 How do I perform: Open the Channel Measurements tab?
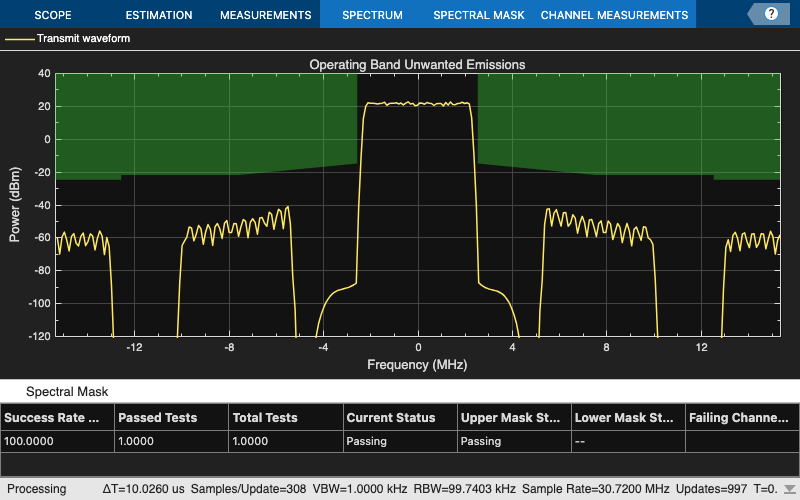tap(614, 15)
